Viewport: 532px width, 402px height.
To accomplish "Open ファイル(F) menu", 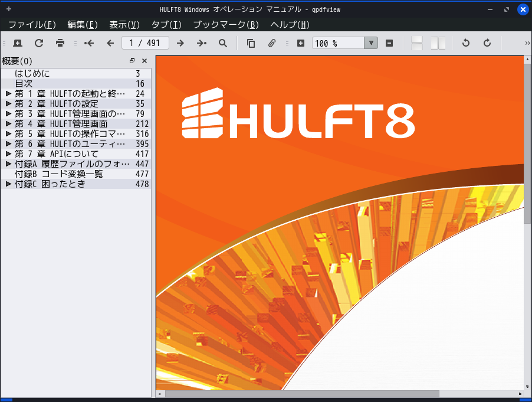I will (32, 24).
